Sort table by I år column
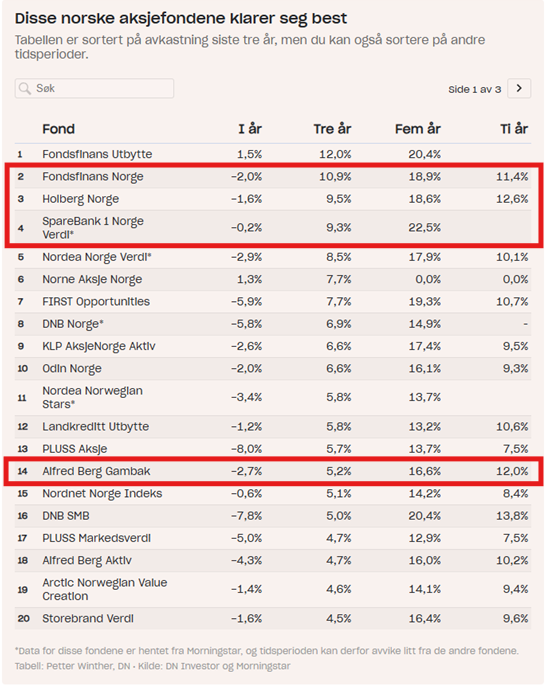This screenshot has width=546, height=687. click(250, 129)
